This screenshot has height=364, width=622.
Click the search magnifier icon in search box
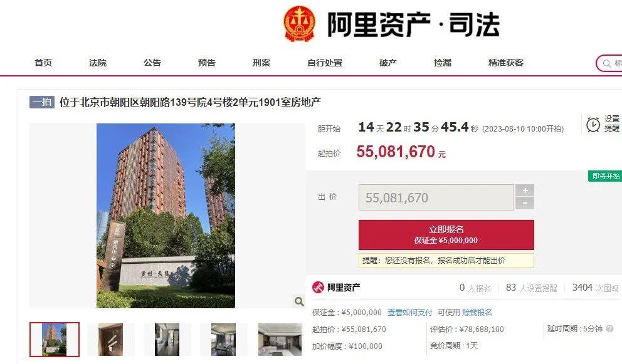point(606,63)
